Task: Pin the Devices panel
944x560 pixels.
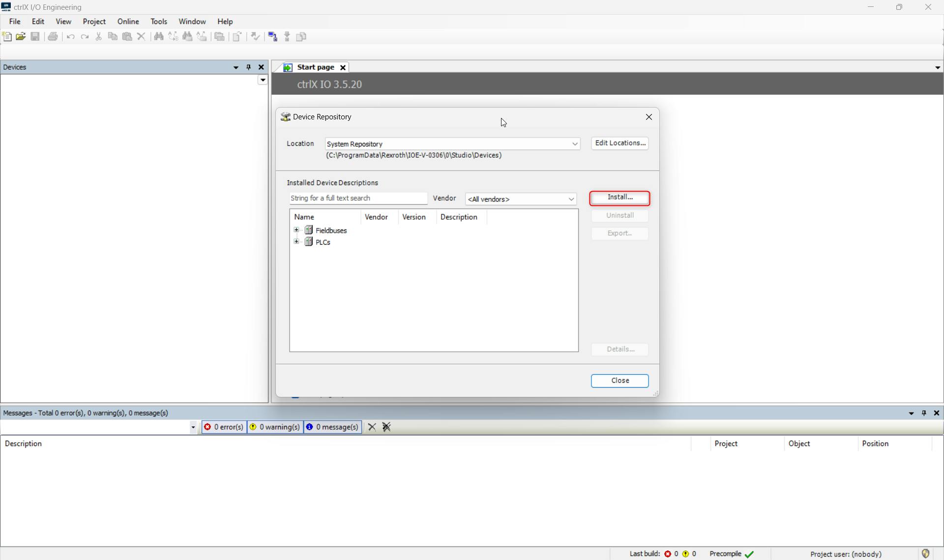Action: pos(248,67)
